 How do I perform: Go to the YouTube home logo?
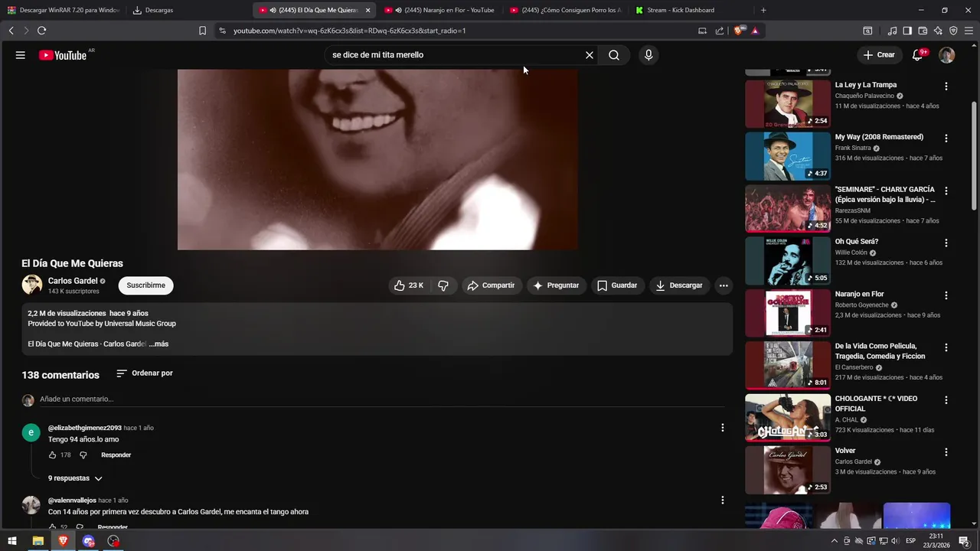64,55
